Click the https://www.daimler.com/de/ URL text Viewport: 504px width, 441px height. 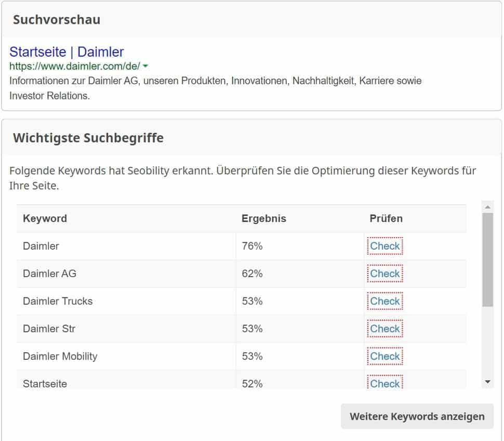pos(75,66)
